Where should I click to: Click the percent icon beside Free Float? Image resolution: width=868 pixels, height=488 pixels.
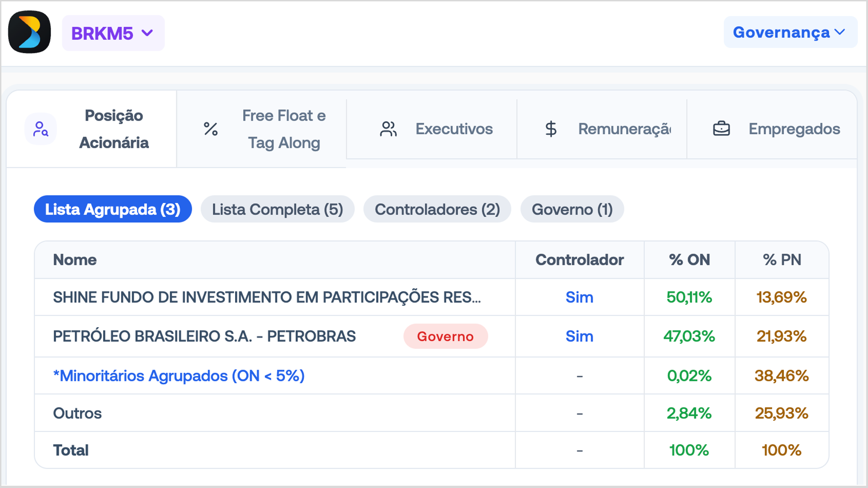[x=211, y=129]
